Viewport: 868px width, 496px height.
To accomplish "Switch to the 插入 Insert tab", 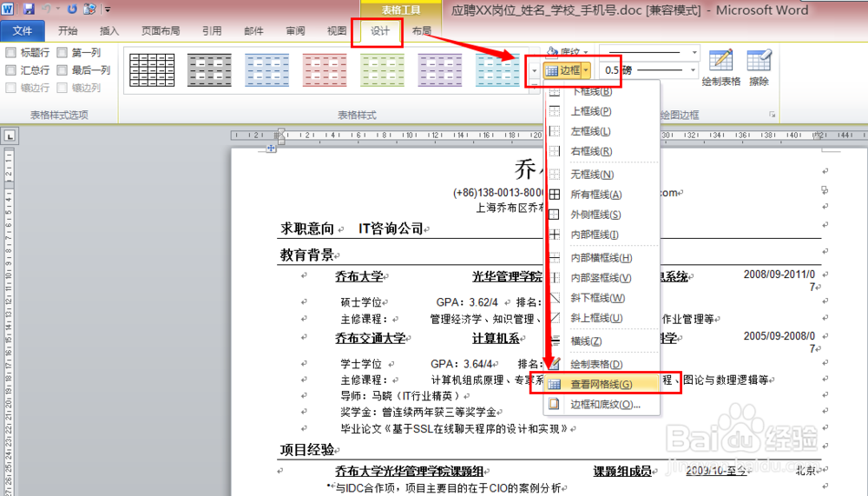I will pos(109,31).
